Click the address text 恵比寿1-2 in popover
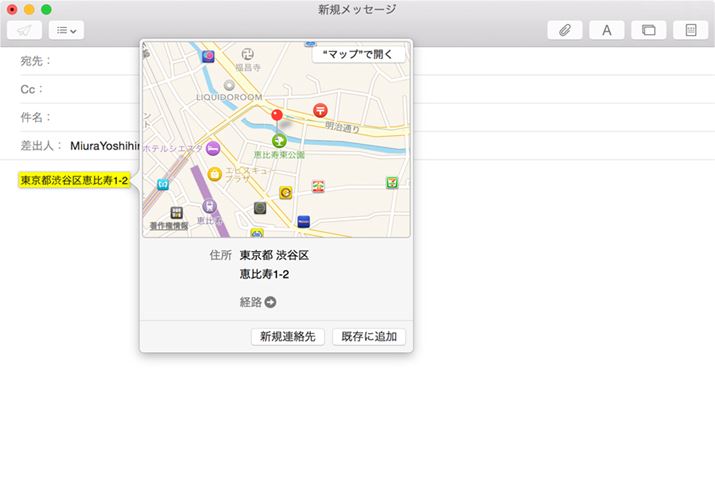The image size is (715, 477). pos(264,274)
